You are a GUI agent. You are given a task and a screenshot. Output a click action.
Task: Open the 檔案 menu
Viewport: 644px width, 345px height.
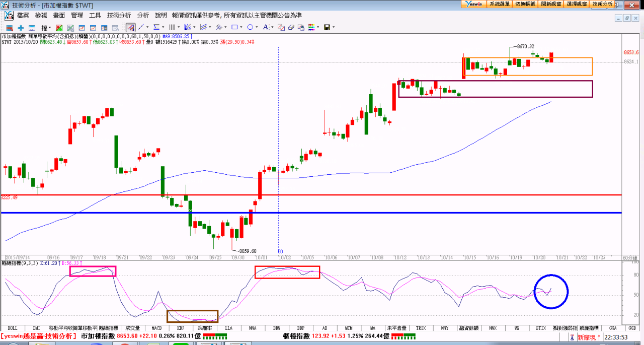coord(23,16)
